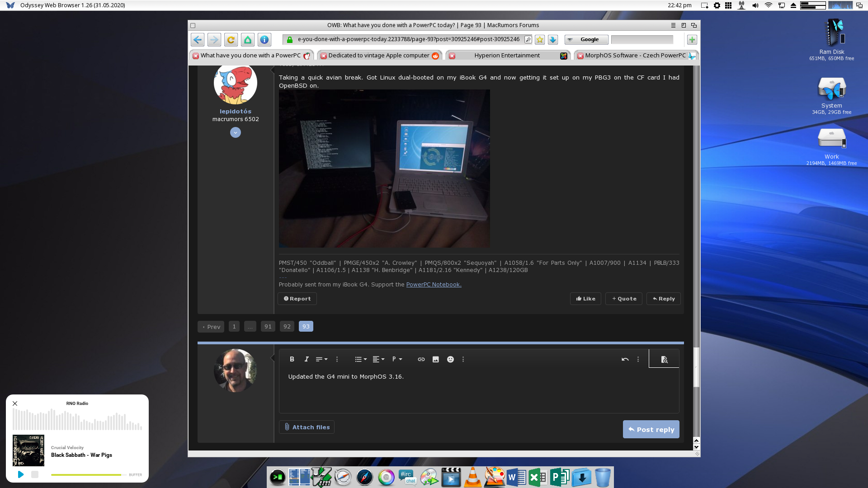Open Vim from the dock
Viewport: 868px width, 488px height.
321,477
